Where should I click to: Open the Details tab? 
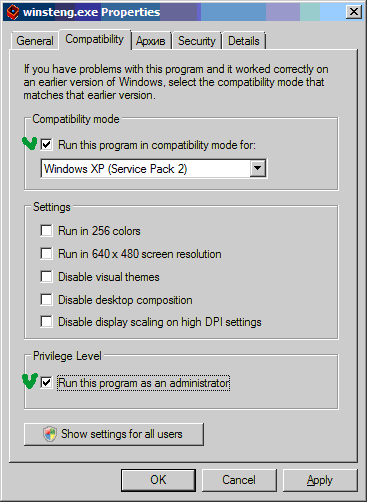[x=244, y=41]
